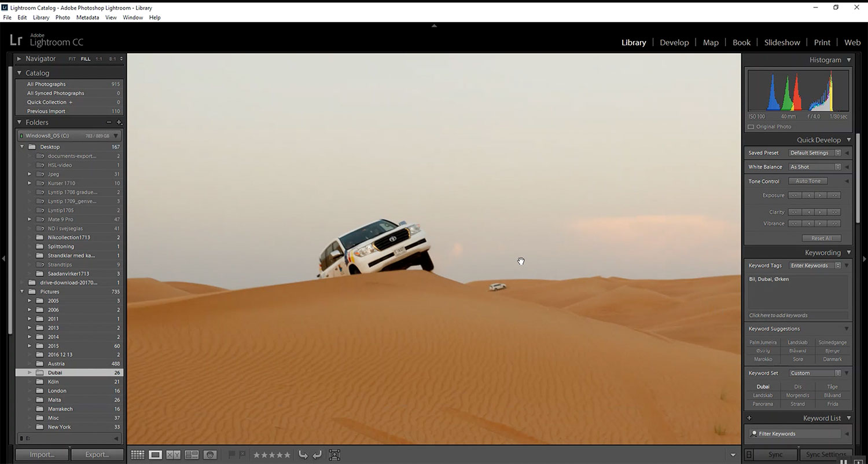Set rating with fifth star

(x=287, y=455)
